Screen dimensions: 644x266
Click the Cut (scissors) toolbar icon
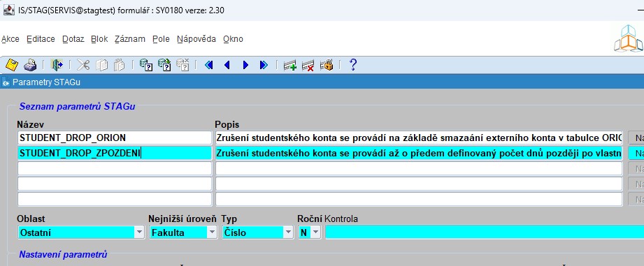point(83,65)
